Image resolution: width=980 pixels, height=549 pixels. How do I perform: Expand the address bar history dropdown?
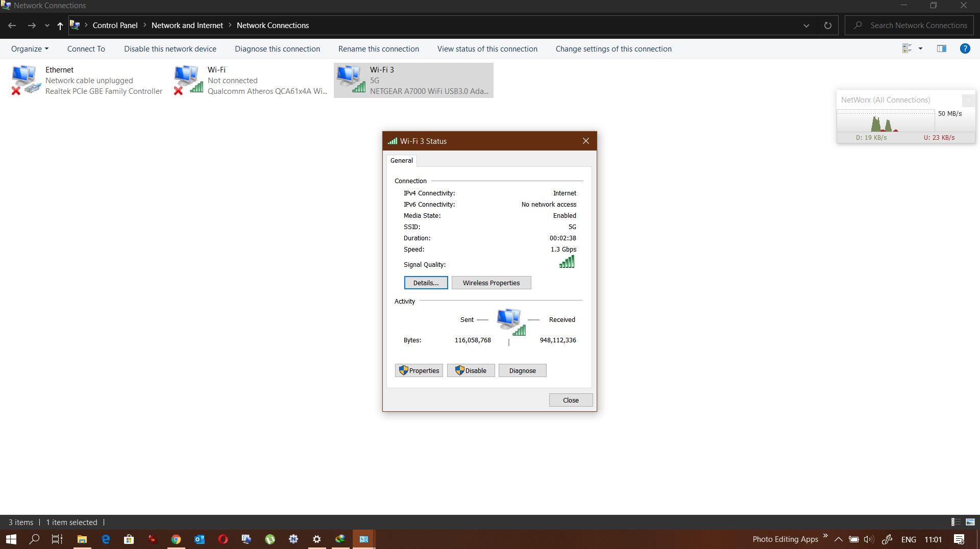806,26
